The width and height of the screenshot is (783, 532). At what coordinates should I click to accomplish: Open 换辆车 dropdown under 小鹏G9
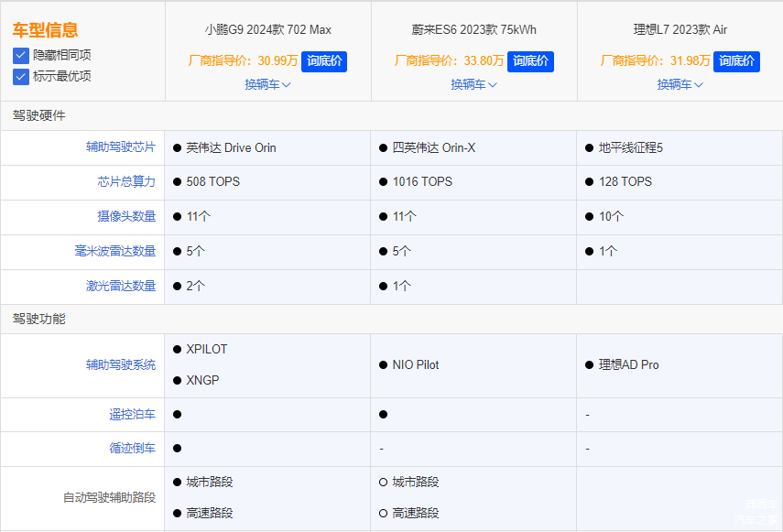tap(267, 84)
